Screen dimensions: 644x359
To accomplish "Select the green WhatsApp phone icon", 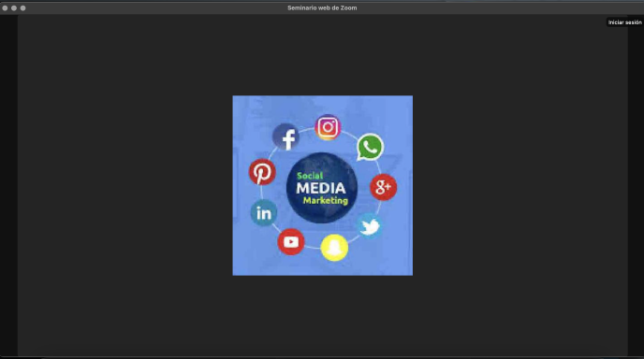I will (370, 147).
